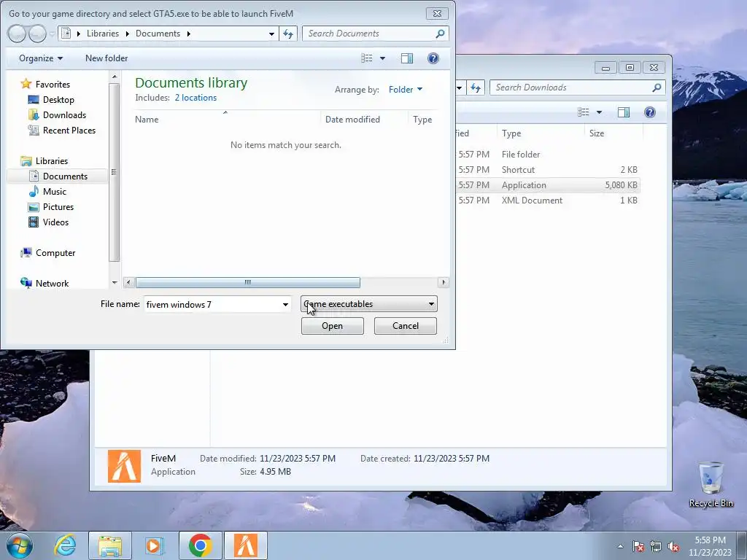The image size is (747, 560).
Task: Click the navigation pane's down scroll arrow
Action: (115, 283)
